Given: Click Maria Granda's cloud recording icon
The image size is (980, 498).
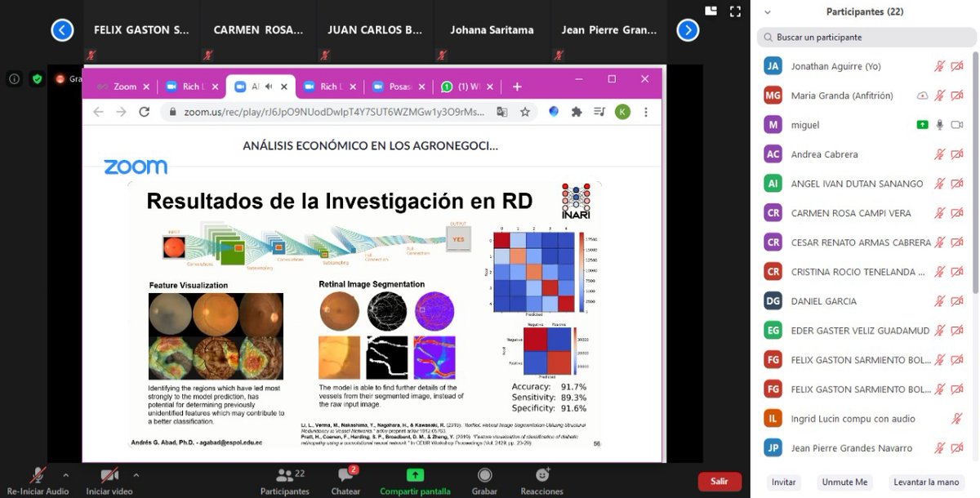Looking at the screenshot, I should 923,96.
